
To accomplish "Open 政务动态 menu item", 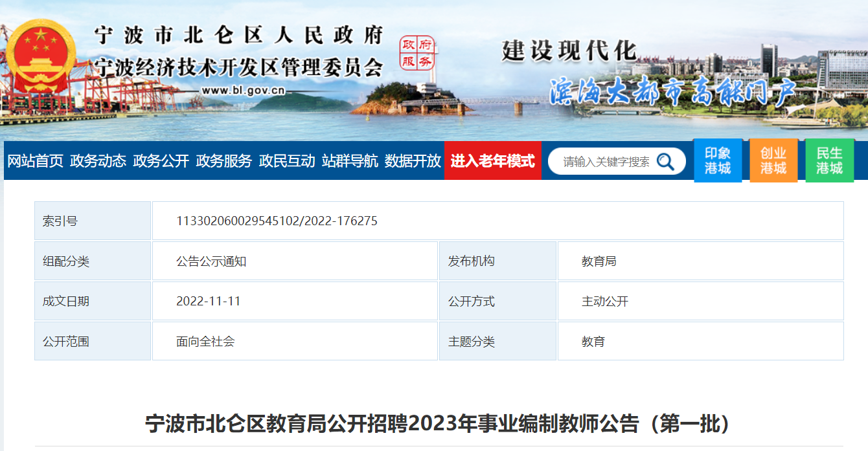I will point(98,161).
